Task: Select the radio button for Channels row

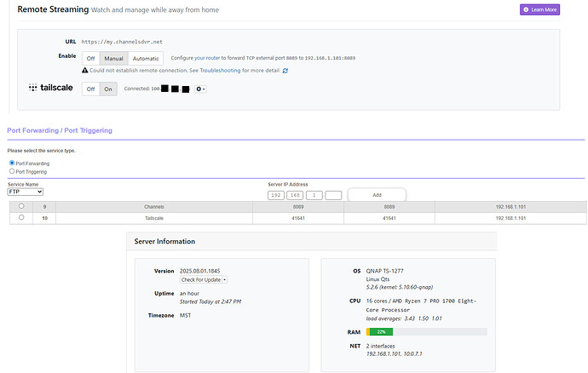Action: pos(21,206)
